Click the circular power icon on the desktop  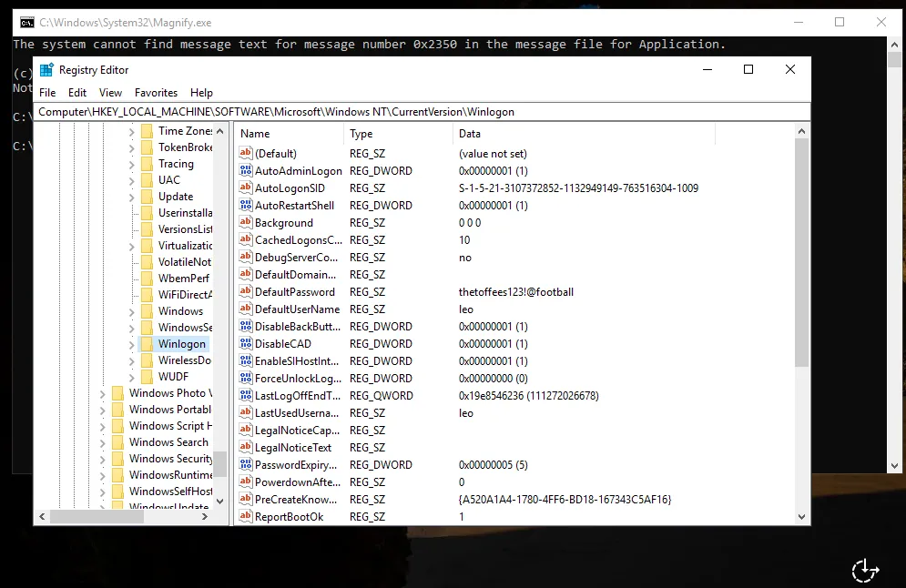[x=865, y=572]
